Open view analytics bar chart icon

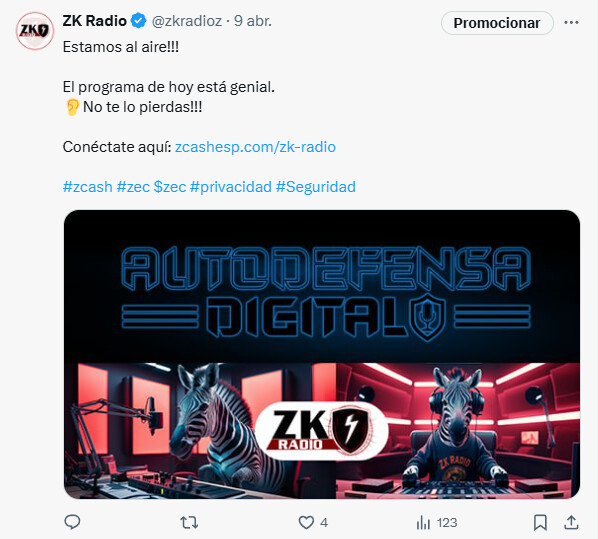point(423,522)
